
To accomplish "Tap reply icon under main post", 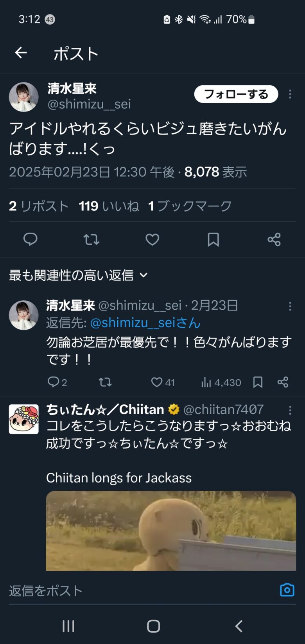I will tap(30, 239).
